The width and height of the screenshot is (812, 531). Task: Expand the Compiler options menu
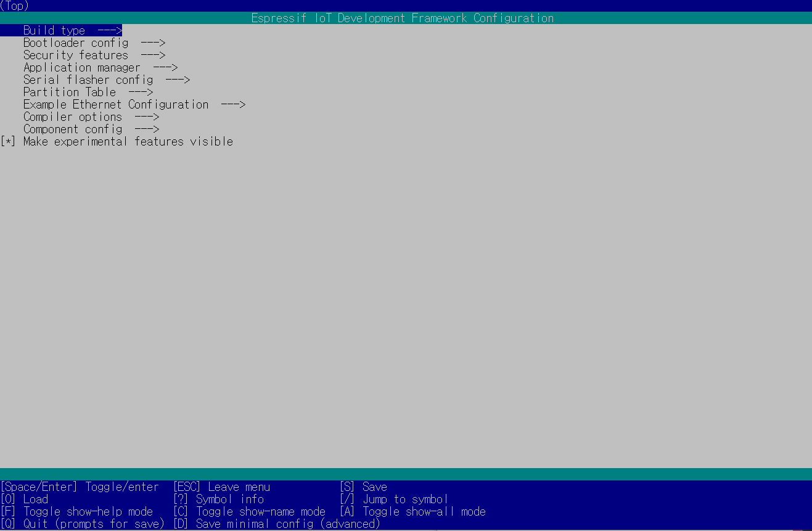pos(91,117)
